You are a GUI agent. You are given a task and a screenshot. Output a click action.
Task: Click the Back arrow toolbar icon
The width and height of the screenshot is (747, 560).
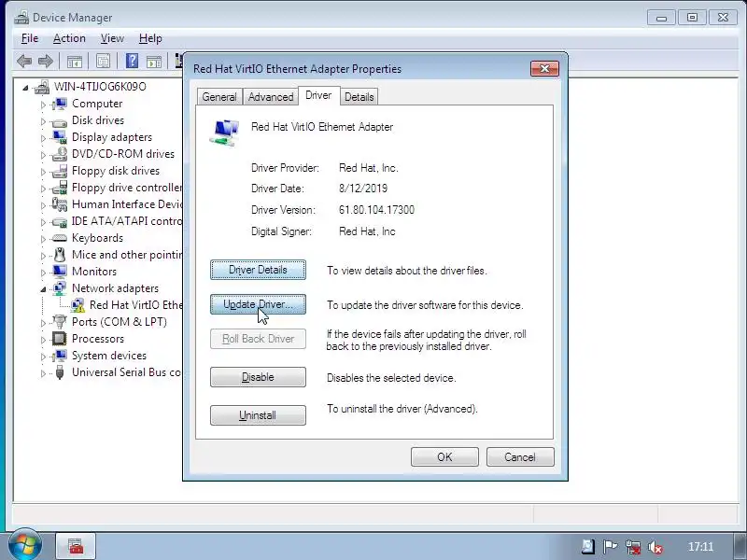(24, 61)
